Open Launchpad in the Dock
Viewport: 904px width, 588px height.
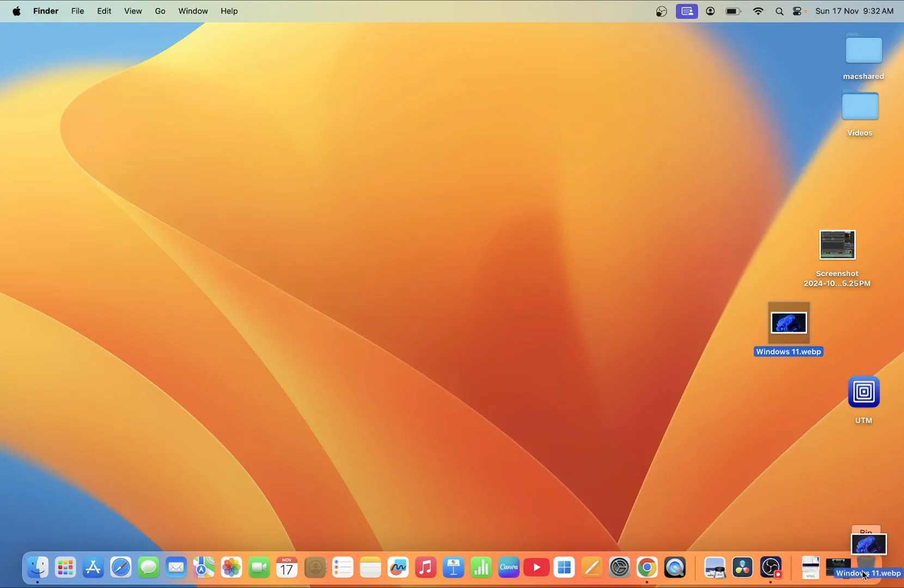click(x=65, y=568)
